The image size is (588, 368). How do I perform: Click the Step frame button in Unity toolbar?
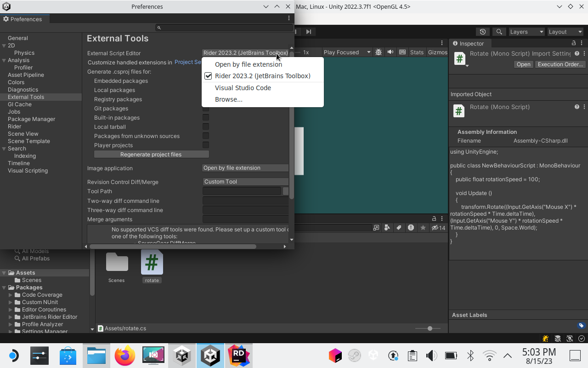pyautogui.click(x=308, y=32)
